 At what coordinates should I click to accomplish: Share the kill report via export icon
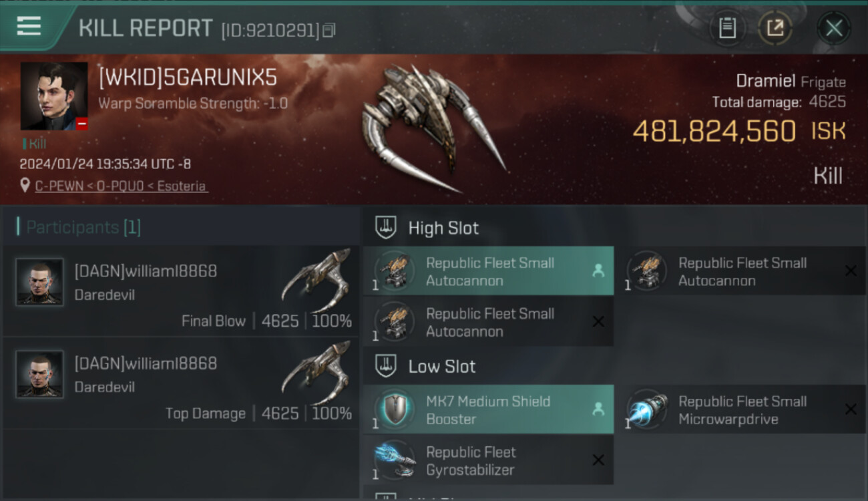775,28
